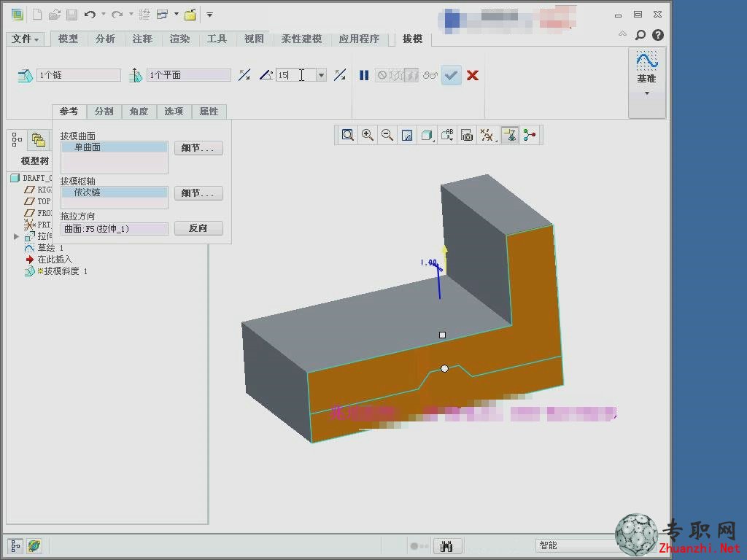
Task: Toggle no-preview mode icon
Action: 382,75
